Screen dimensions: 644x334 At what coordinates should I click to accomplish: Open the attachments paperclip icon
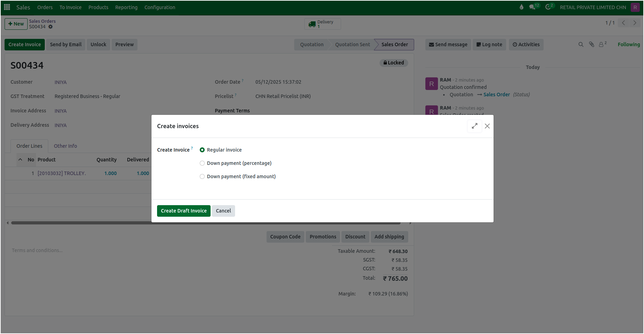tap(591, 44)
